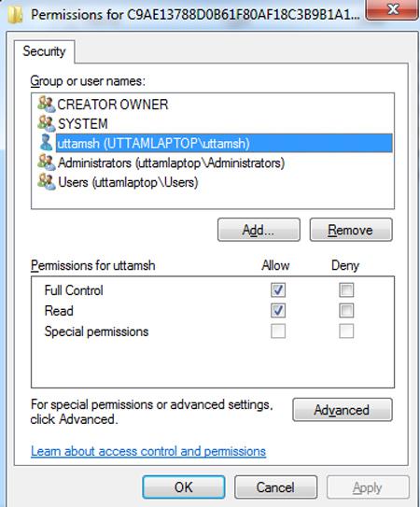Viewport: 420px width, 507px height.
Task: Toggle Deny checkbox for Full Control
Action: (346, 290)
